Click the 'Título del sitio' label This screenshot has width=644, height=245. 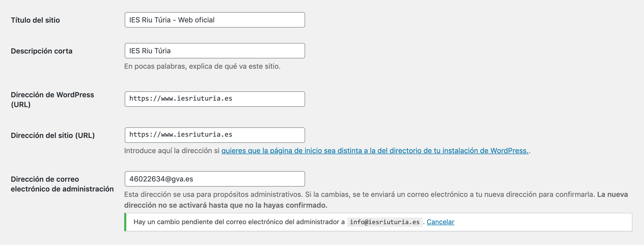point(35,20)
